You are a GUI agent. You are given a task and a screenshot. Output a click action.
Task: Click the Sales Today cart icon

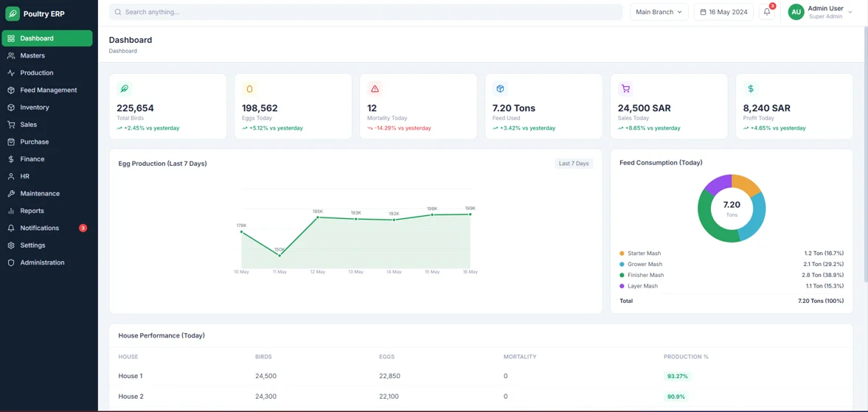[625, 88]
